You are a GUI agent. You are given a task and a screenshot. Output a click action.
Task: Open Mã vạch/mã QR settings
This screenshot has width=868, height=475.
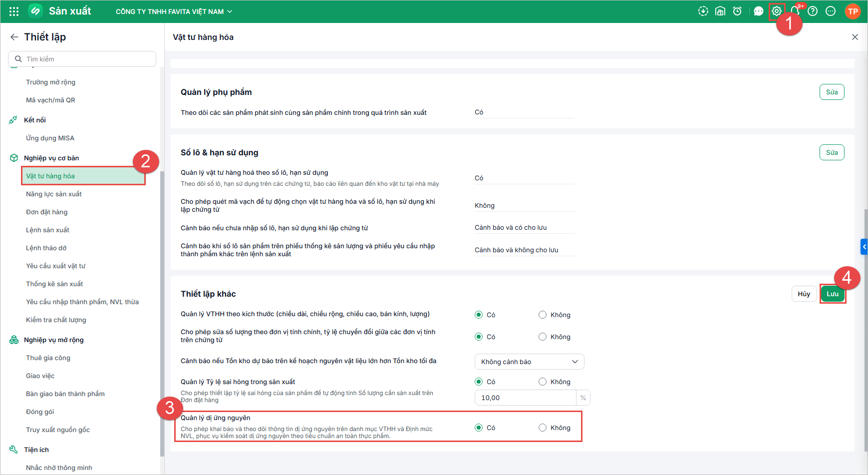[x=50, y=100]
